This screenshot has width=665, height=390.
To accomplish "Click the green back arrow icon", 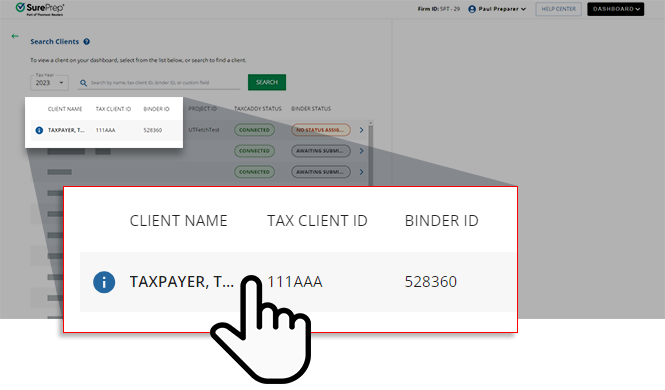I will 15,36.
